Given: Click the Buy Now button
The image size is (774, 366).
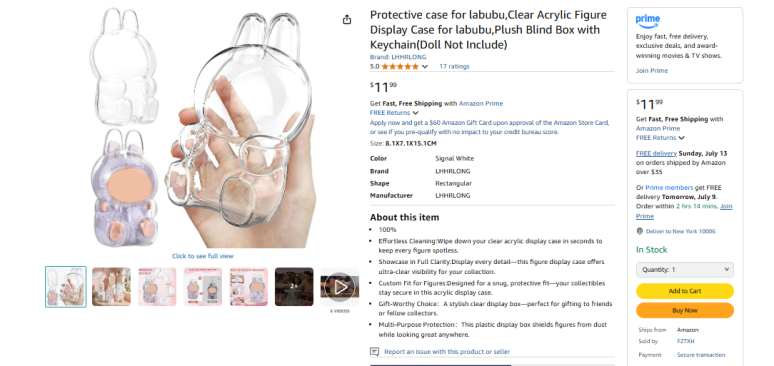Looking at the screenshot, I should click(685, 311).
